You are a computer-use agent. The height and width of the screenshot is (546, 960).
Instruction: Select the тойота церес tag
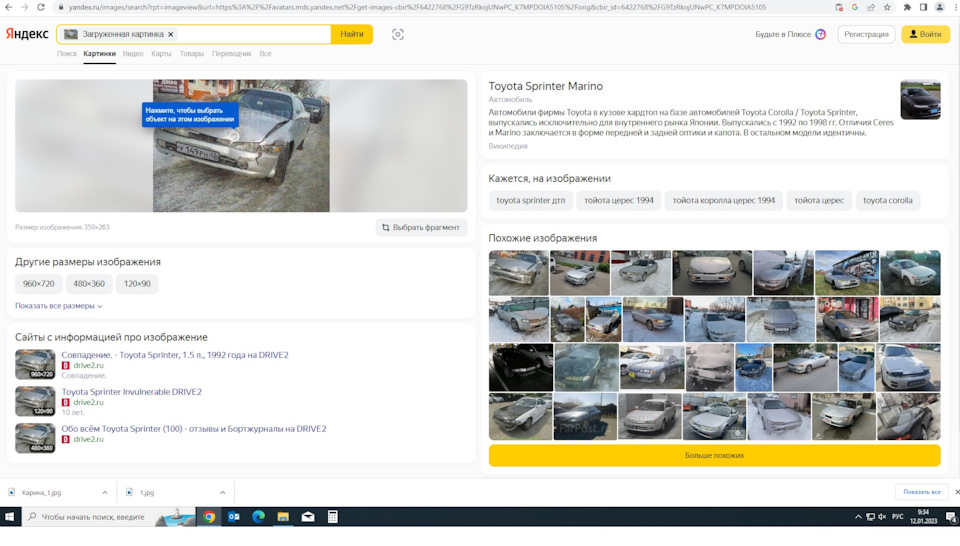click(x=819, y=200)
